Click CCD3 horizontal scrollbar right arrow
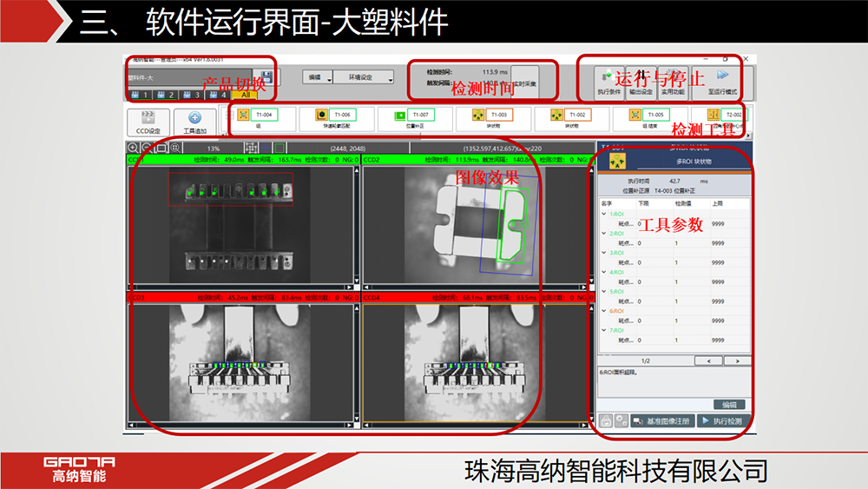The height and width of the screenshot is (489, 868). 349,426
